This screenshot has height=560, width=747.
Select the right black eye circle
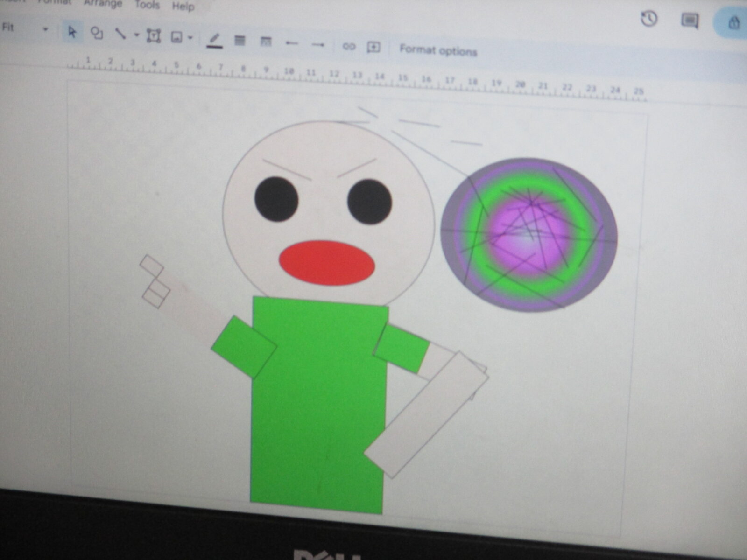coord(370,202)
